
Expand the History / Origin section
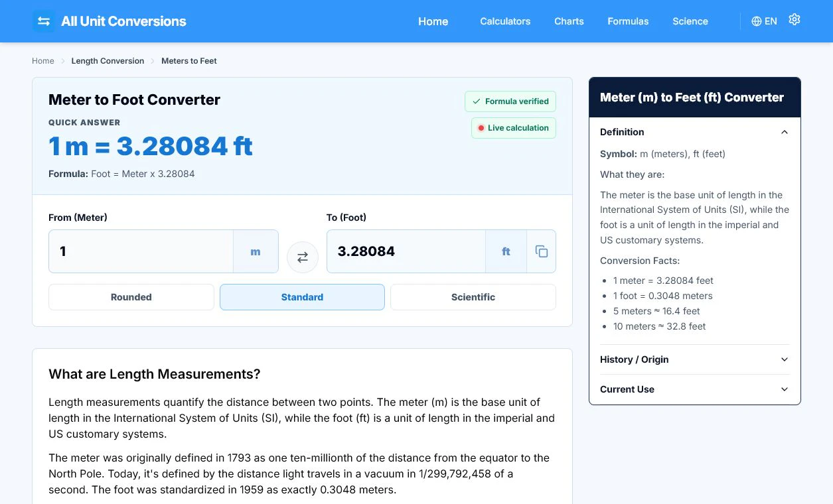(x=695, y=359)
